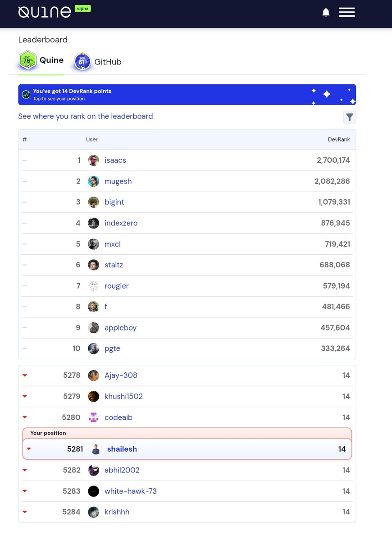Open staltz profile link
Image resolution: width=392 pixels, height=541 pixels.
point(114,265)
